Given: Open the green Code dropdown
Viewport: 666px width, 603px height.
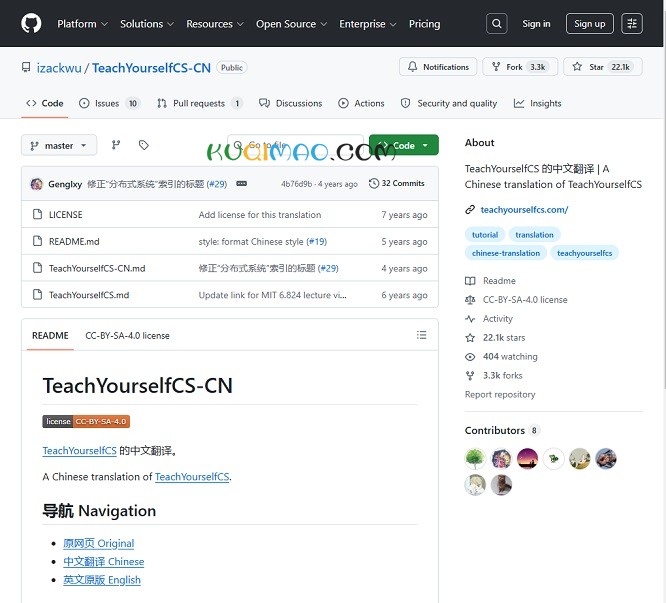Looking at the screenshot, I should [x=404, y=145].
